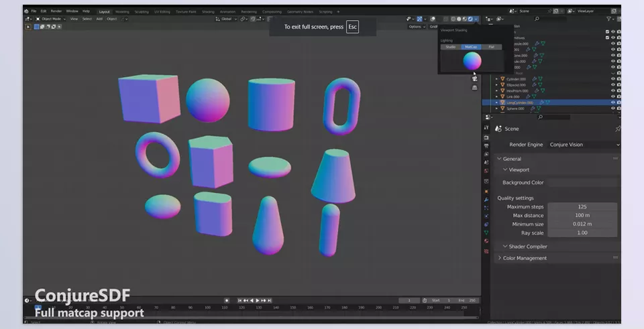Open the Window menu
The width and height of the screenshot is (644, 329).
click(x=72, y=11)
